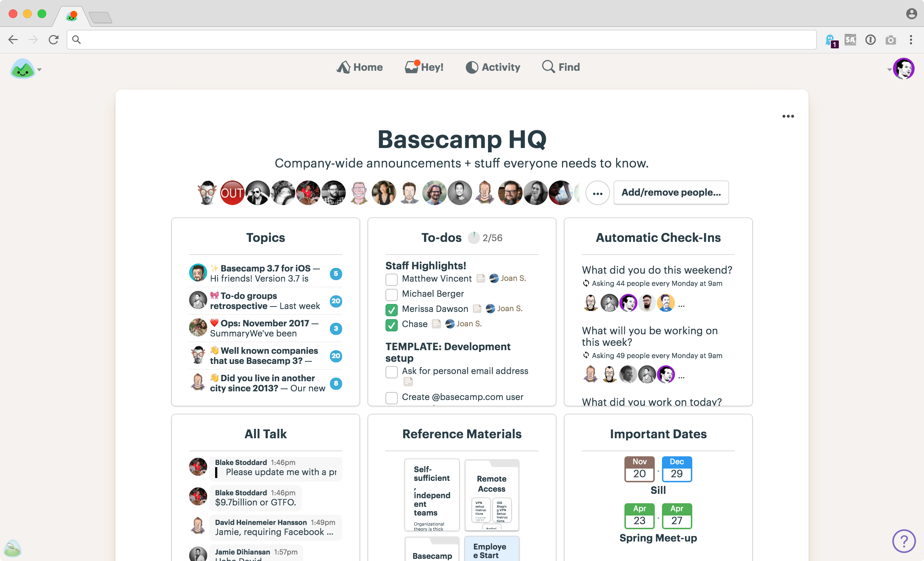Uncheck the Merissa Dawson to-do checkbox
The image size is (924, 561).
pyautogui.click(x=392, y=310)
